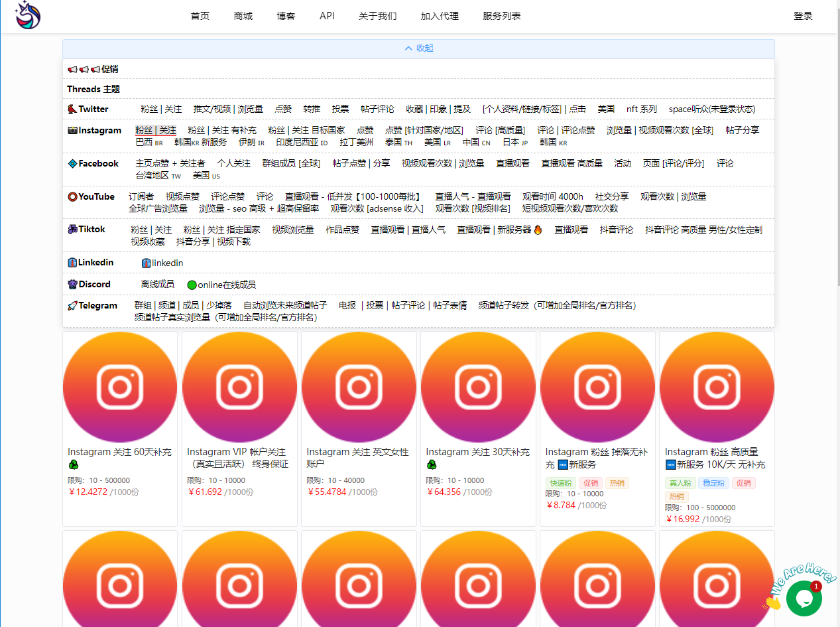Collapse the category panel with 收起
The height and width of the screenshot is (627, 840).
tap(418, 48)
